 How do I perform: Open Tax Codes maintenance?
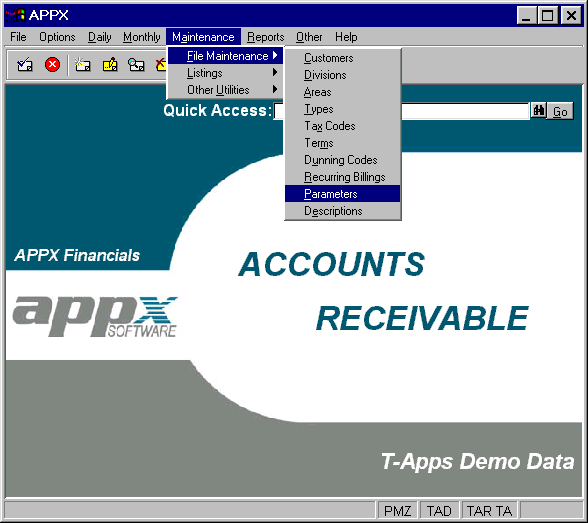click(x=342, y=126)
